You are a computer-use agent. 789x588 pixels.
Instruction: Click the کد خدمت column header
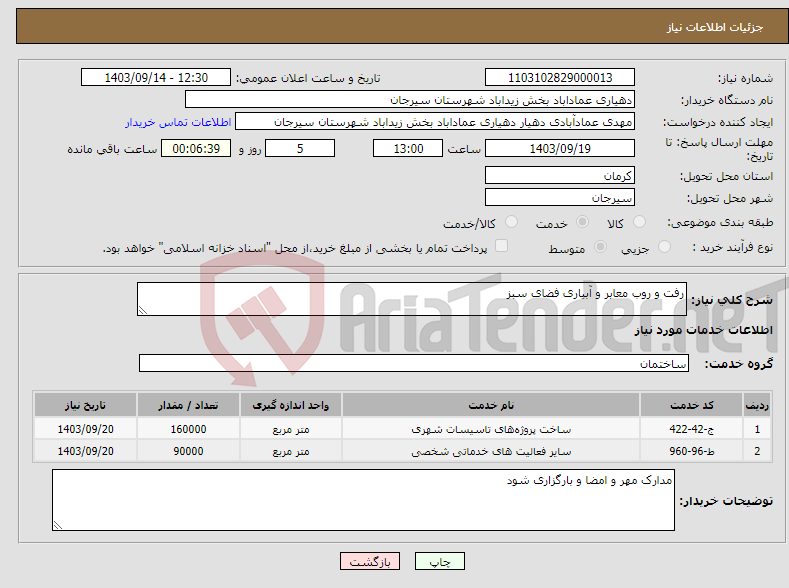(x=692, y=405)
